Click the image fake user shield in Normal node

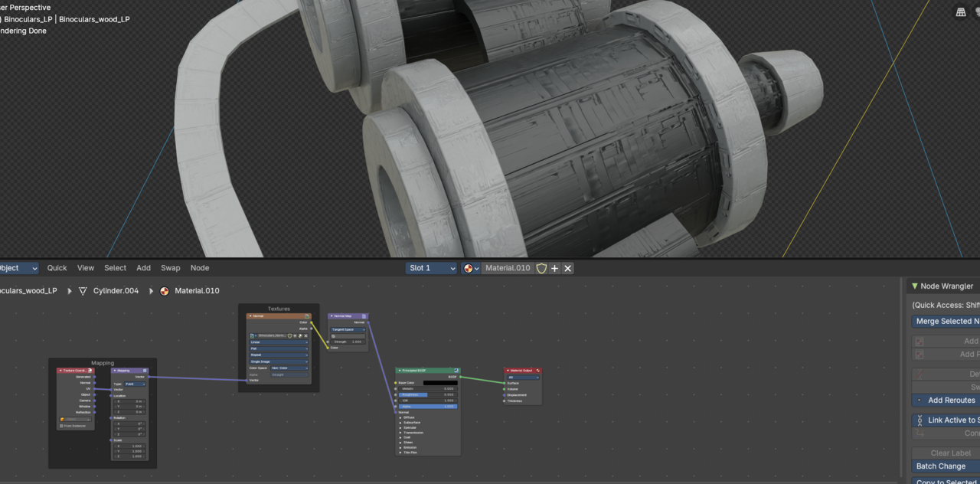tap(289, 335)
